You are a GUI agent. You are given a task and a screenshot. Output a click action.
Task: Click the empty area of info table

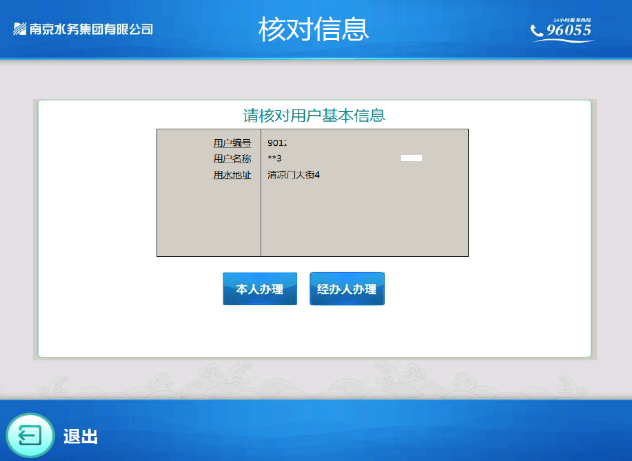(x=365, y=220)
